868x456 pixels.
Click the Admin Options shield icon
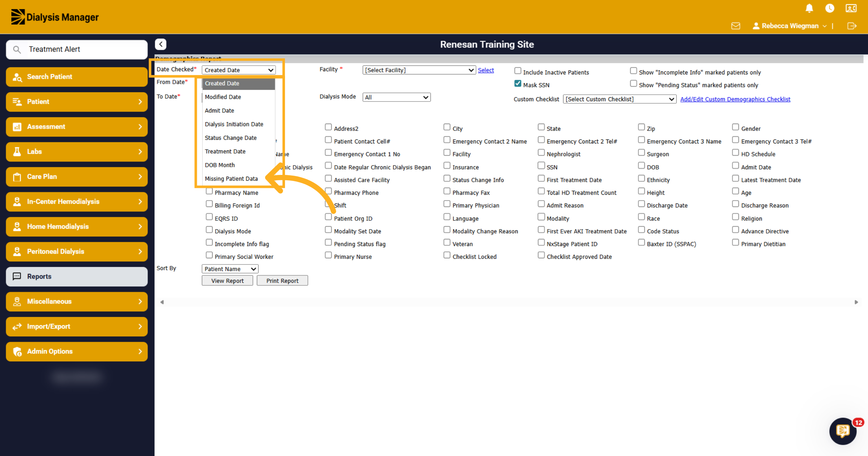pos(17,352)
